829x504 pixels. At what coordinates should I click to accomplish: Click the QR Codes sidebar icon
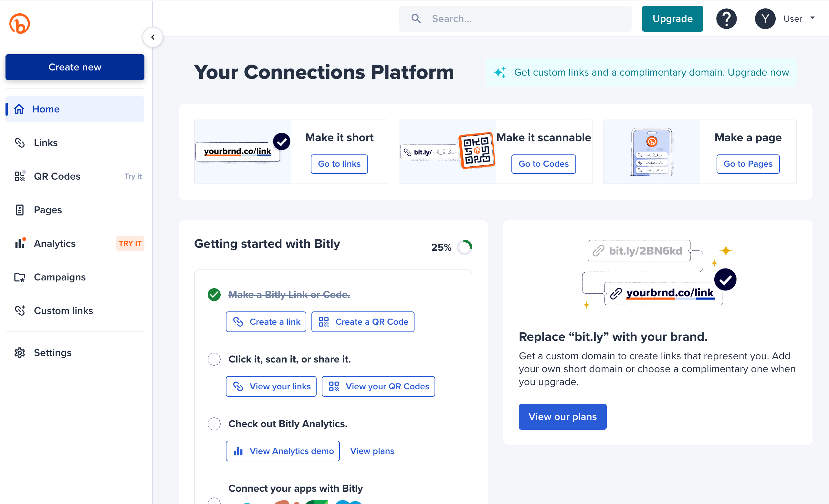pos(19,176)
